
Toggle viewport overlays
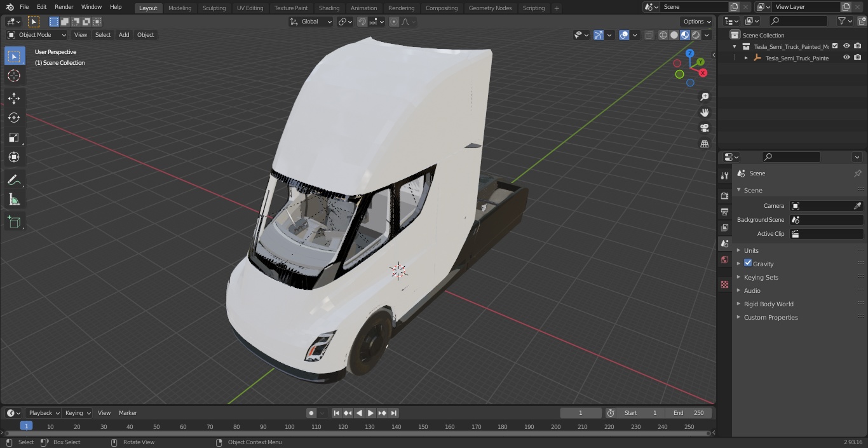(x=624, y=35)
